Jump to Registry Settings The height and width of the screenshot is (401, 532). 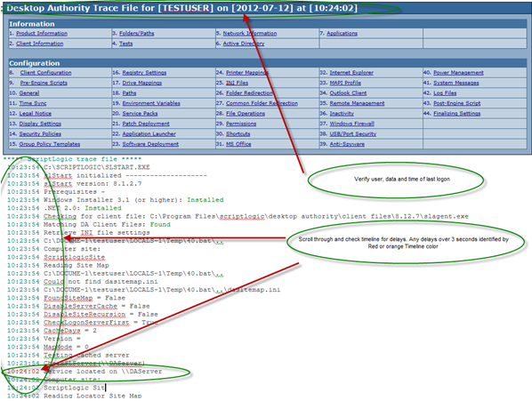pos(144,73)
